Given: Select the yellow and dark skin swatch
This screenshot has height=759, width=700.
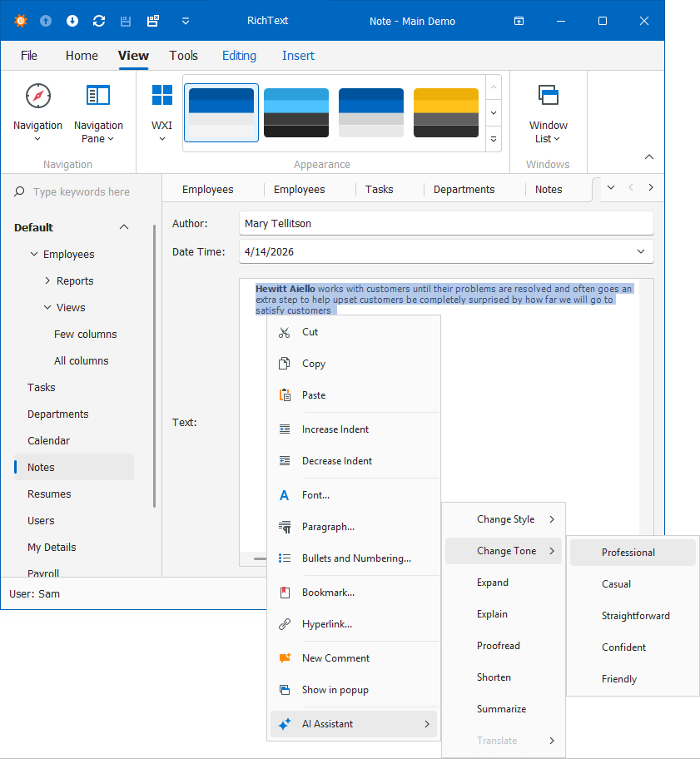Looking at the screenshot, I should click(446, 113).
